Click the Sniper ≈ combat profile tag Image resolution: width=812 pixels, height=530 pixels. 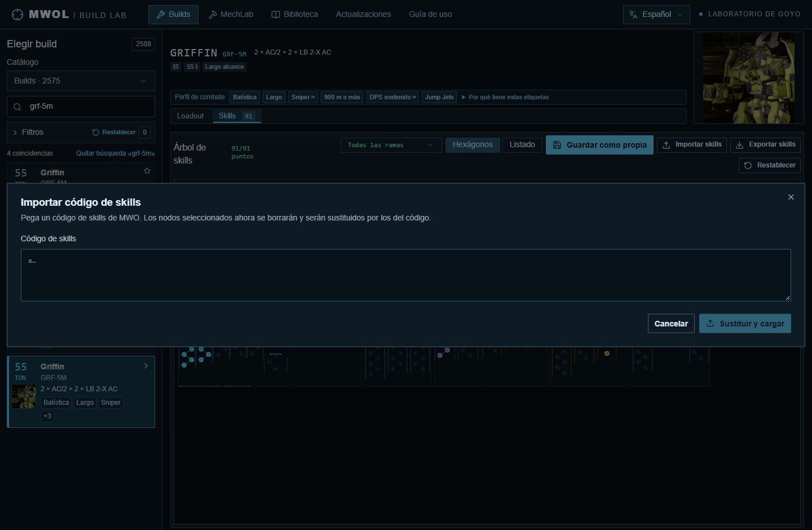coord(303,98)
